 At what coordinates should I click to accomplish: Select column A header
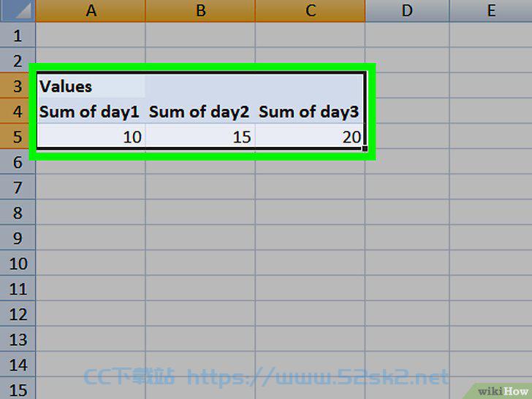91,10
